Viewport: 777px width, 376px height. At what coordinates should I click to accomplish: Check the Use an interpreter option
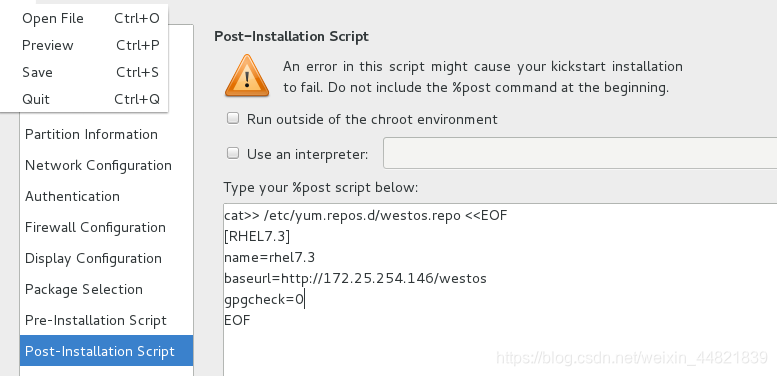(233, 153)
